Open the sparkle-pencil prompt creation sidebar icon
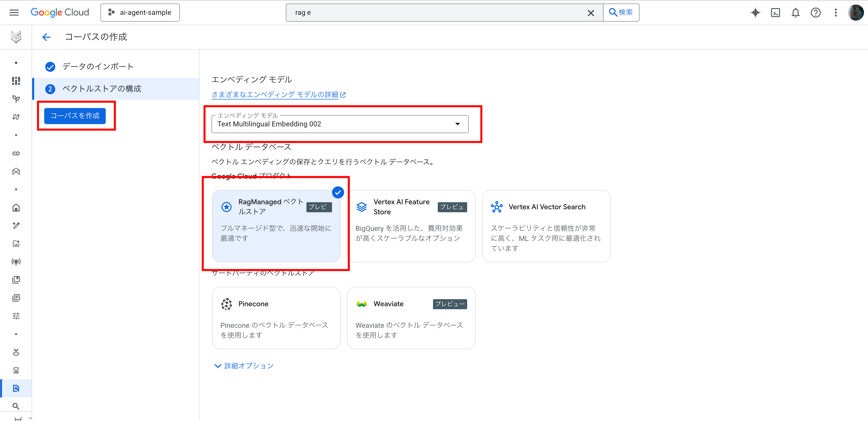The image size is (868, 421). coord(16,226)
